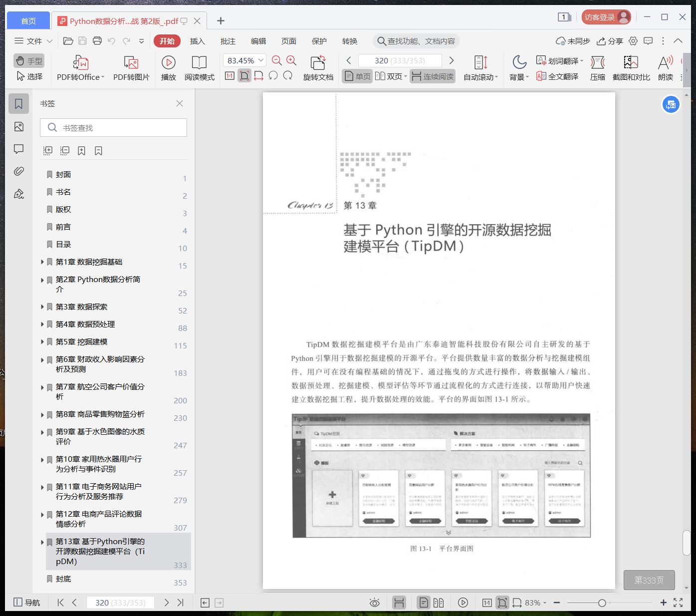Screen dimensions: 696x616
Task: Expand 第3章 数据探索 bookmark
Action: (42, 307)
